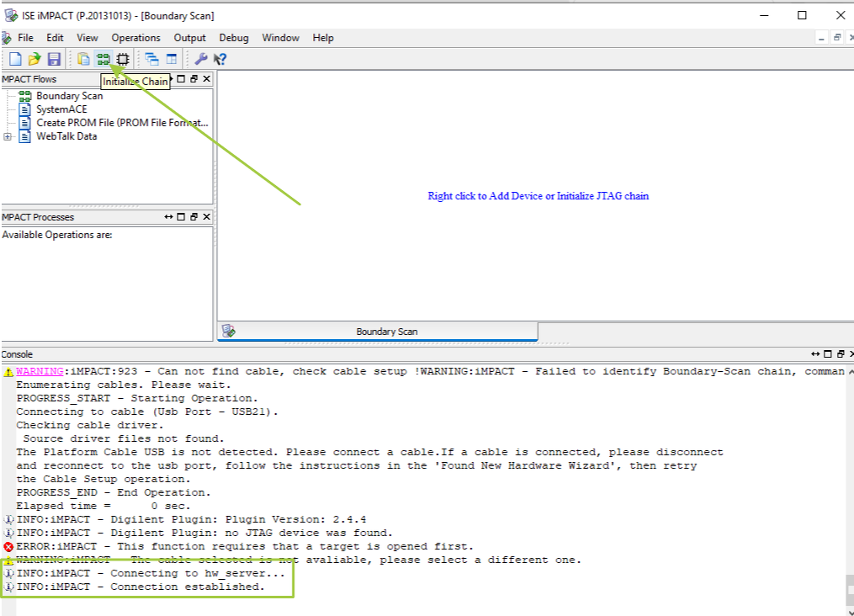Image resolution: width=854 pixels, height=616 pixels.
Task: Maximize the ISE iMPACT main window
Action: point(802,15)
